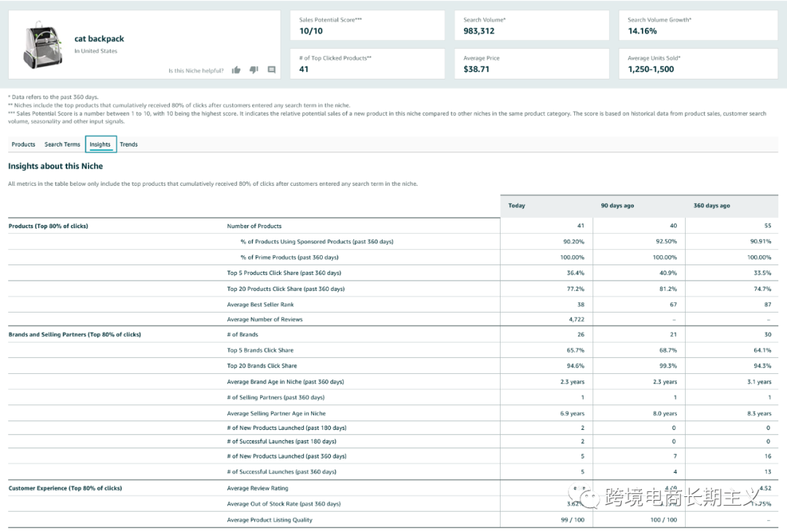The width and height of the screenshot is (787, 532).
Task: Click the thumbs up helpful icon
Action: [236, 70]
